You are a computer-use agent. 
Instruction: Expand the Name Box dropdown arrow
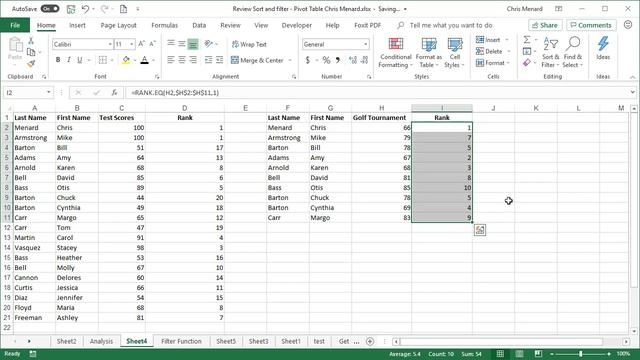point(49,92)
